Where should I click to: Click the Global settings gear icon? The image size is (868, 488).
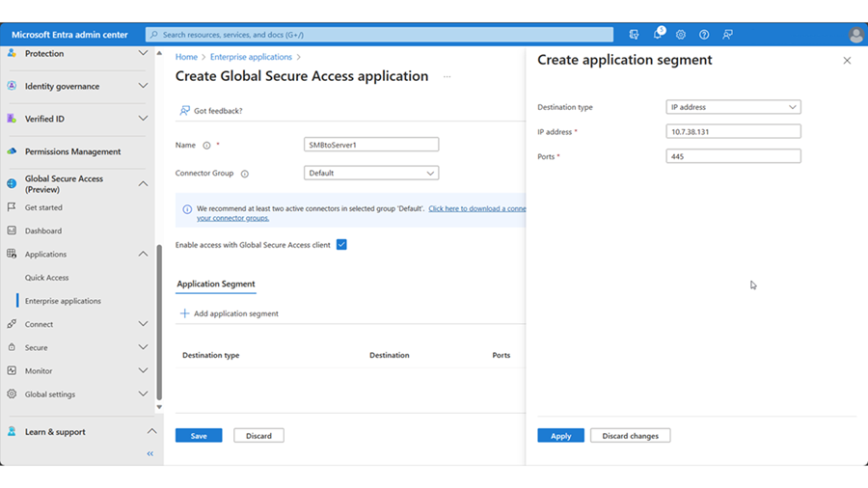(x=12, y=393)
